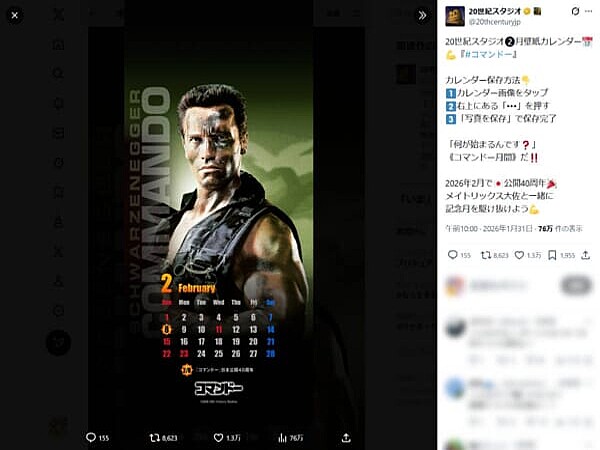Toggle bookmark in sidebar post
Viewport: 600px width, 450px height.
click(x=552, y=255)
